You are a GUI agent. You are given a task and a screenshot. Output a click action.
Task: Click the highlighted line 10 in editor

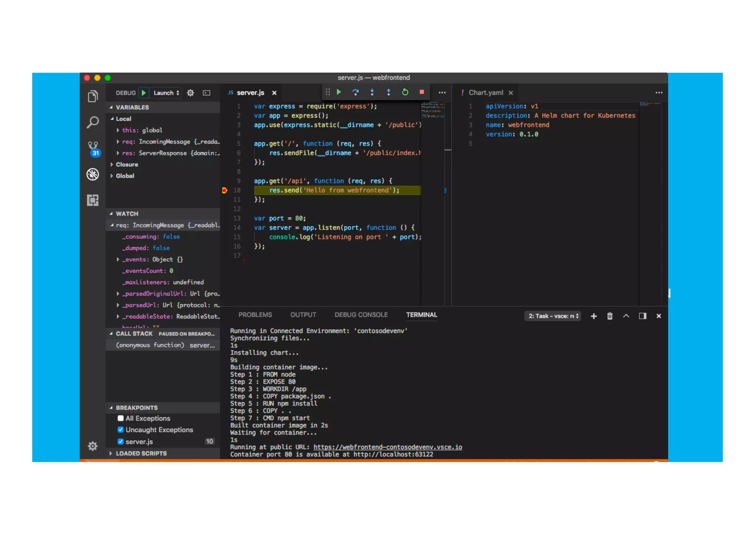(337, 190)
